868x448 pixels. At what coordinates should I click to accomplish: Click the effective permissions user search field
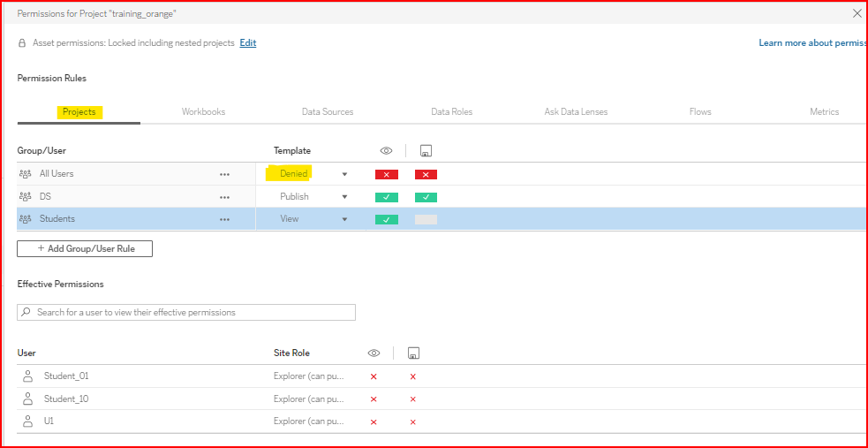click(x=186, y=312)
